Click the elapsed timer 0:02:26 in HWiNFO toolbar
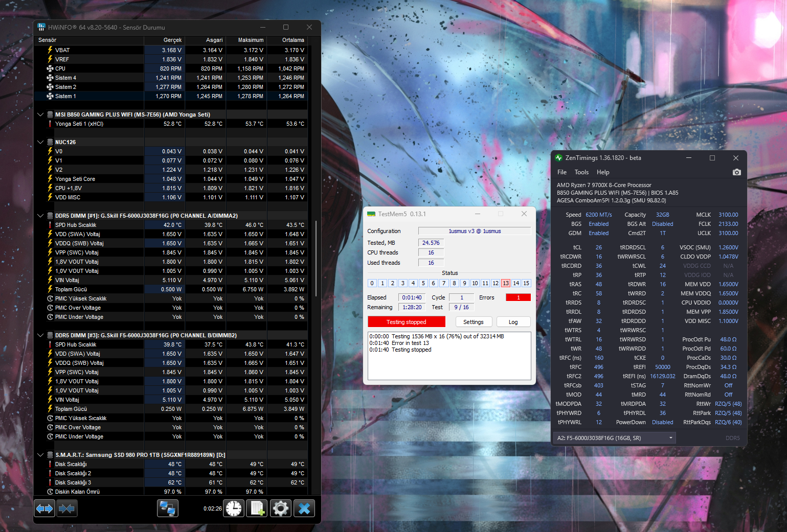 tap(213, 508)
